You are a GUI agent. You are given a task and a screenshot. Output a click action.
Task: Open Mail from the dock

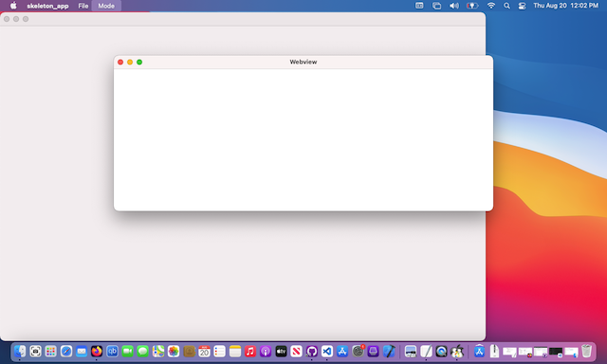coord(82,352)
